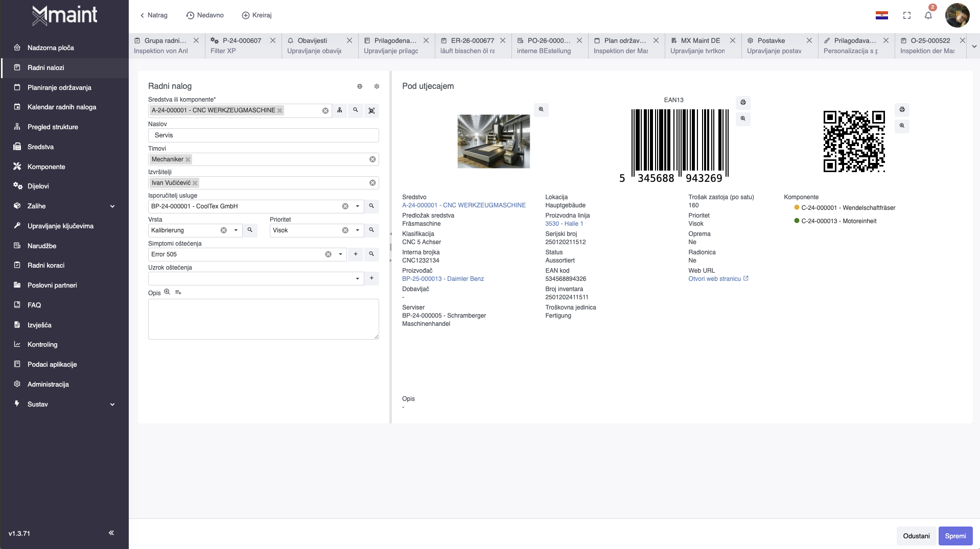Screen dimensions: 980x549
Task: Zoom in on the QR code
Action: click(902, 126)
